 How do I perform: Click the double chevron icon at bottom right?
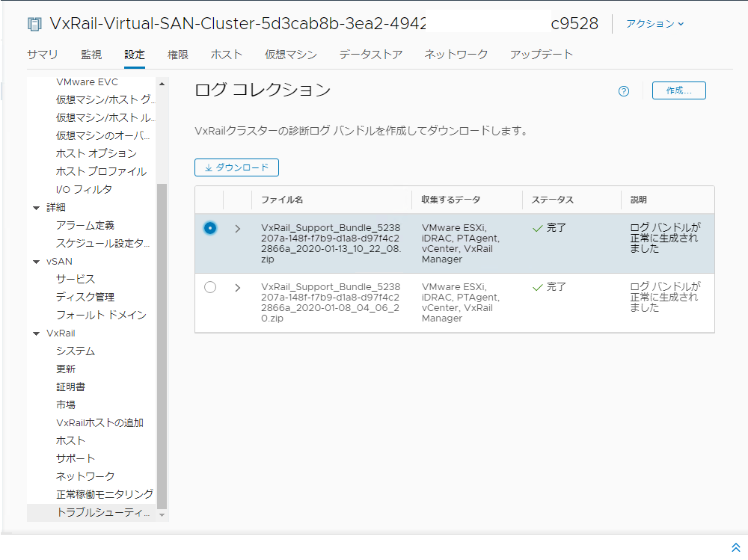(x=735, y=547)
